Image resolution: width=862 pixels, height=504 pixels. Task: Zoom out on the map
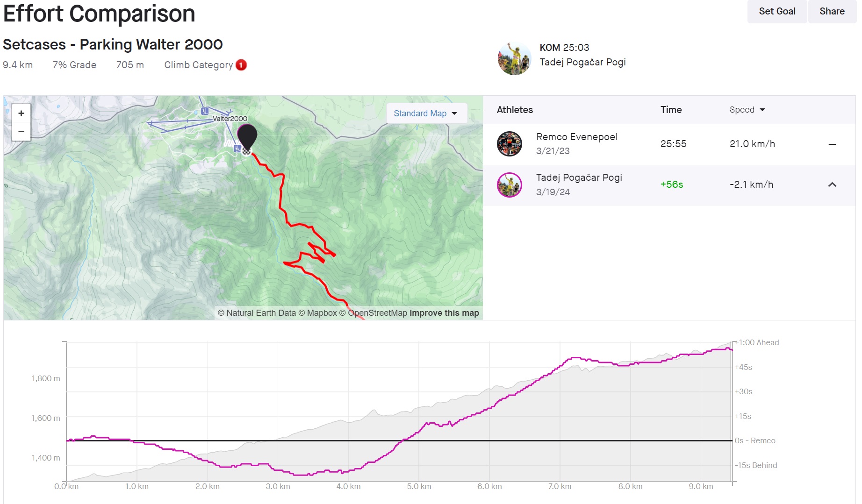(x=21, y=132)
